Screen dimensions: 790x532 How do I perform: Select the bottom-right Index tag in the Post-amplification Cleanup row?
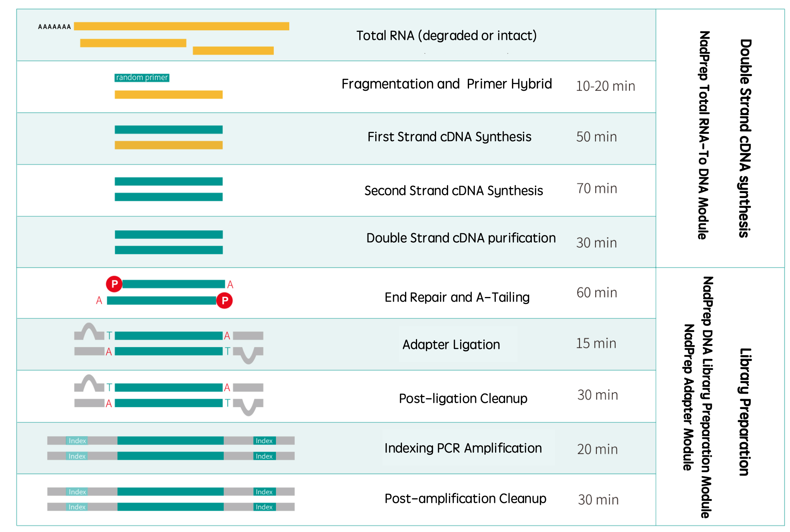(264, 507)
